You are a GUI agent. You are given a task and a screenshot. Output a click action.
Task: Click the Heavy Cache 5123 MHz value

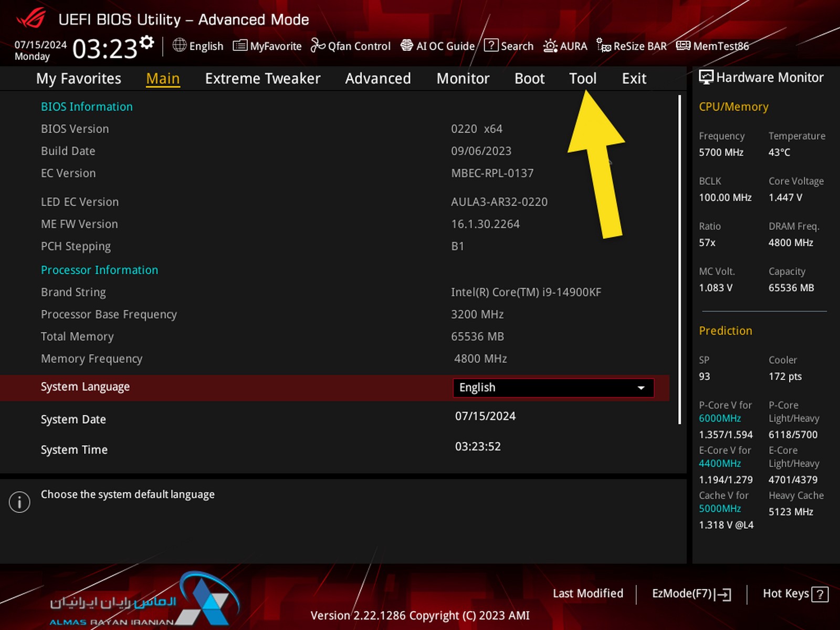pos(791,512)
